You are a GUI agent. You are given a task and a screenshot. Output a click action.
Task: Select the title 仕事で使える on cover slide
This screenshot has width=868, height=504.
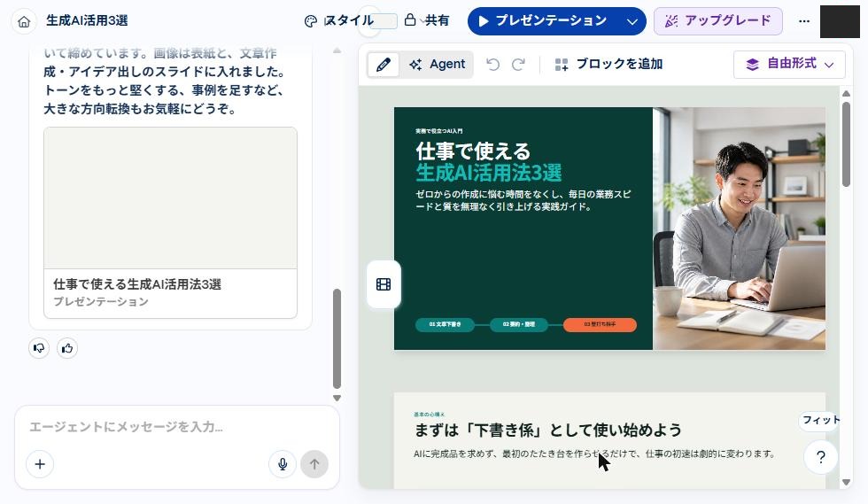pos(473,151)
